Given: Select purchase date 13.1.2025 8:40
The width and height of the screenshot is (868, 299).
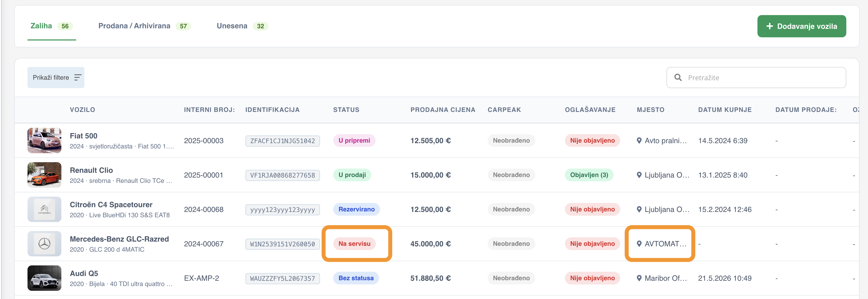Looking at the screenshot, I should (723, 175).
